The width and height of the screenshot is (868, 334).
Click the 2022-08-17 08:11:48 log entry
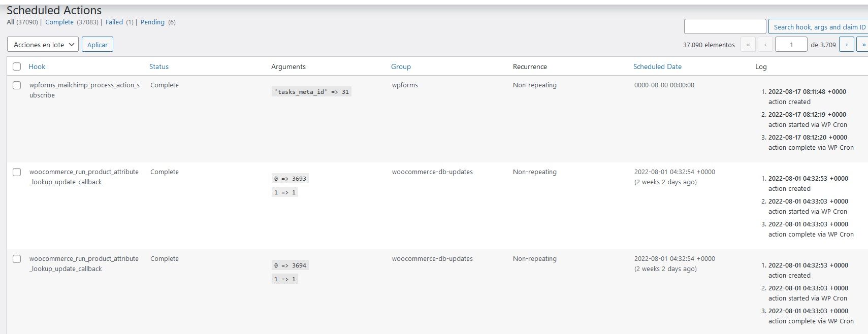(x=807, y=92)
